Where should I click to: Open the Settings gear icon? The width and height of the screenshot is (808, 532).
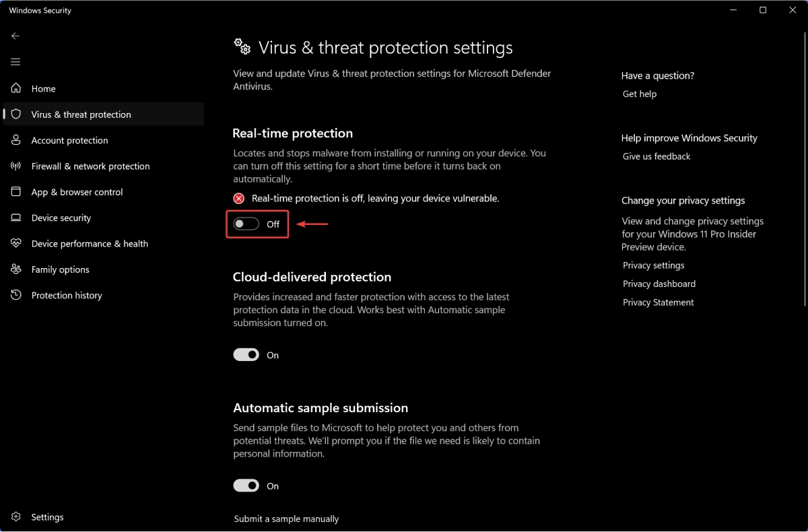pyautogui.click(x=16, y=517)
